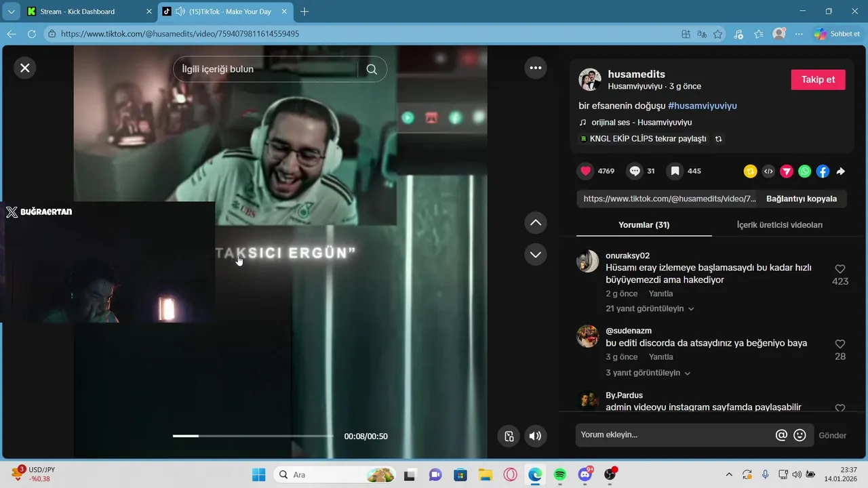This screenshot has width=868, height=488.
Task: Switch to Yorumlar (31) tab
Action: pyautogui.click(x=644, y=224)
